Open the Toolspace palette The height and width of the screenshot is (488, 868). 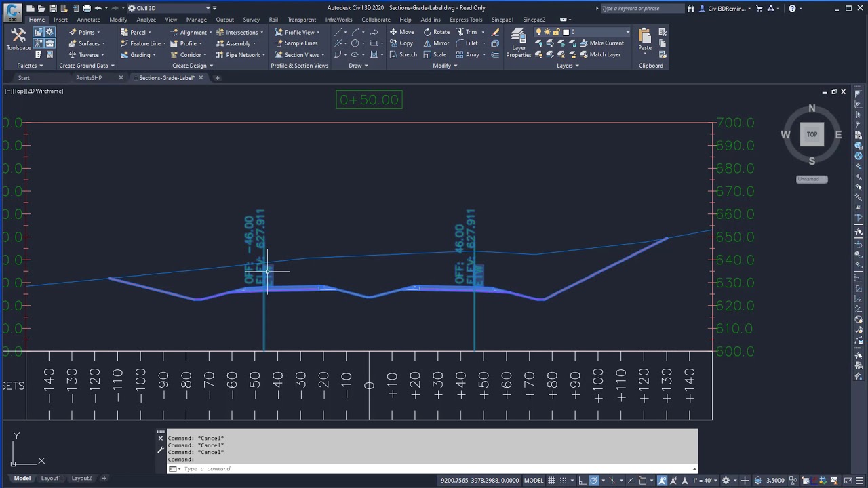[x=18, y=39]
